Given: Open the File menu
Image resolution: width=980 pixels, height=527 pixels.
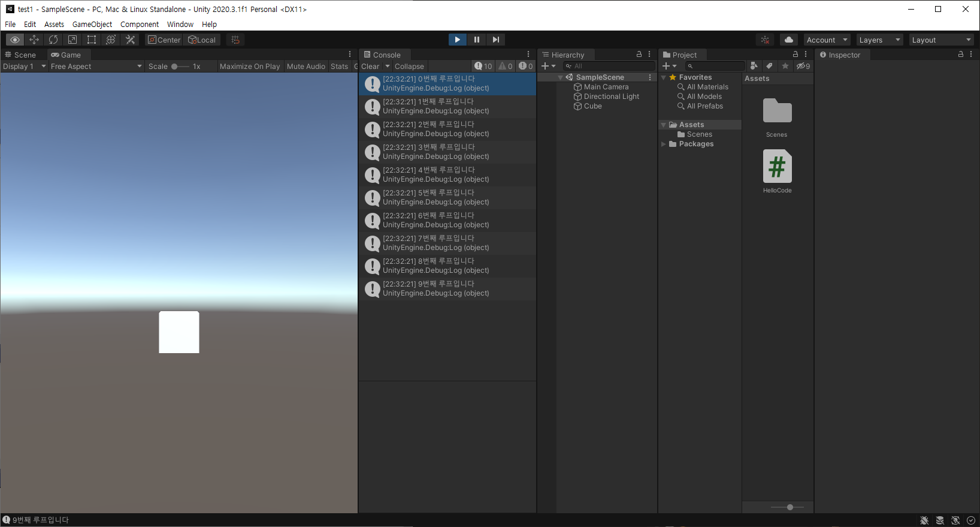Looking at the screenshot, I should point(10,24).
